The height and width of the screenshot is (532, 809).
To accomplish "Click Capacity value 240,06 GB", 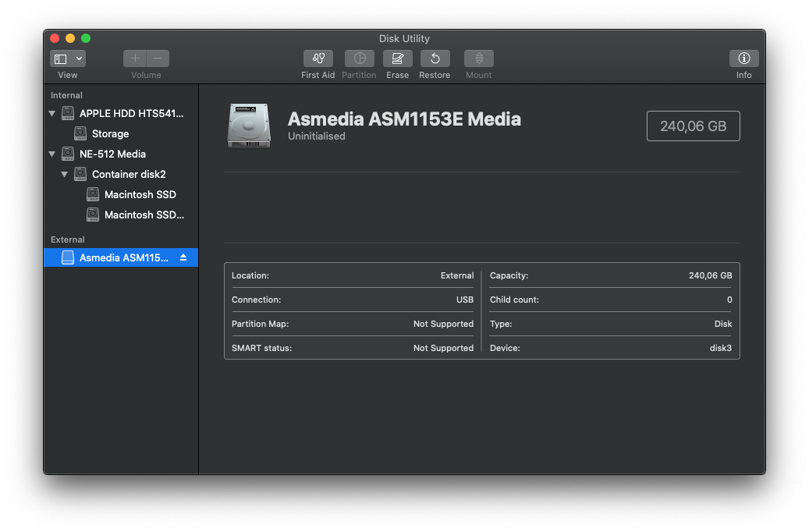I will pyautogui.click(x=710, y=275).
